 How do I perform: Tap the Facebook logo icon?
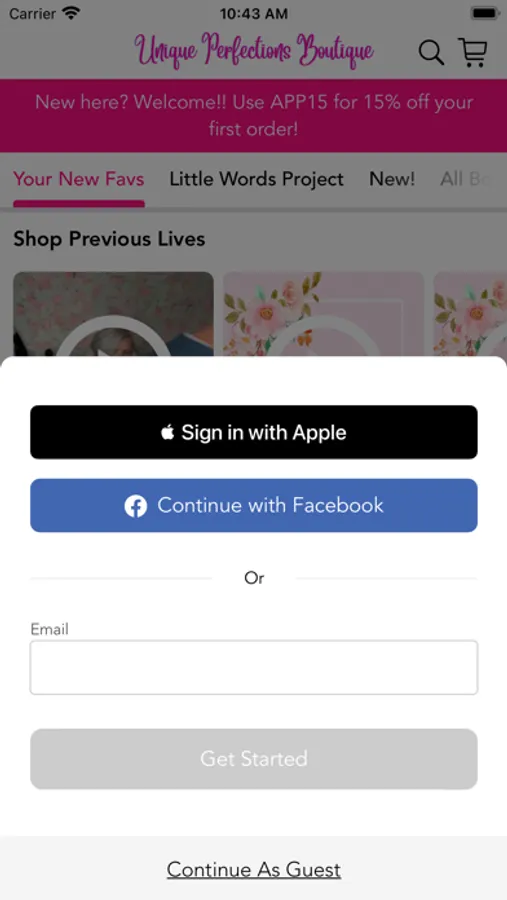[x=136, y=506]
